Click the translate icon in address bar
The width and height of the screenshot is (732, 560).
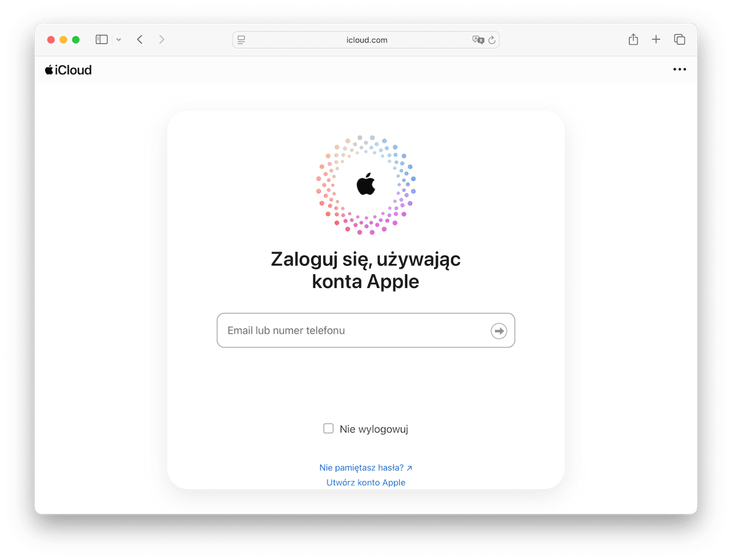pos(478,40)
